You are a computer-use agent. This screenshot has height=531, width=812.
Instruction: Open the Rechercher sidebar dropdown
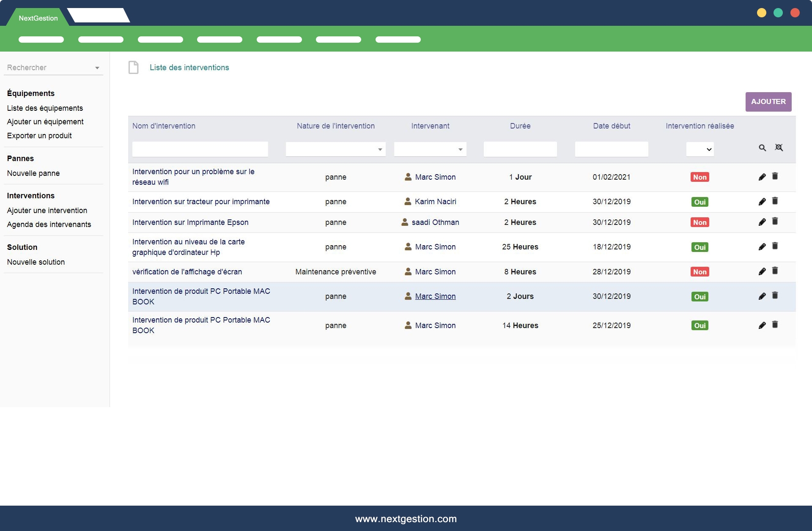click(53, 68)
